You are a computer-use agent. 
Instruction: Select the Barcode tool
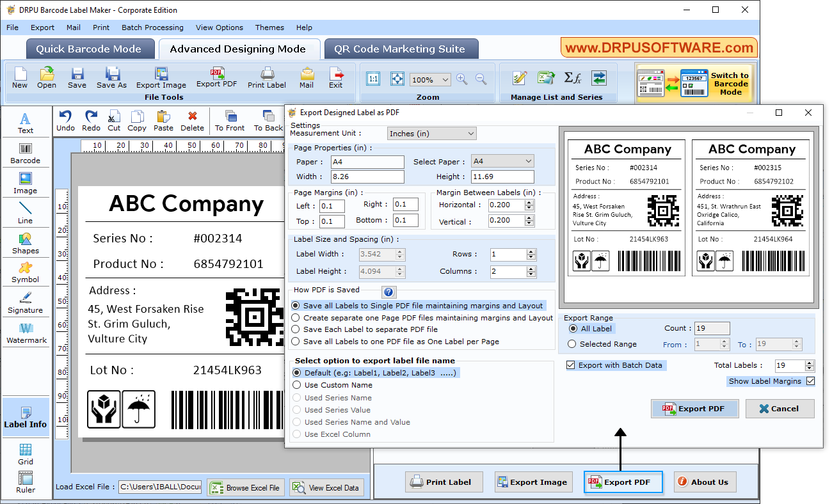(x=25, y=152)
